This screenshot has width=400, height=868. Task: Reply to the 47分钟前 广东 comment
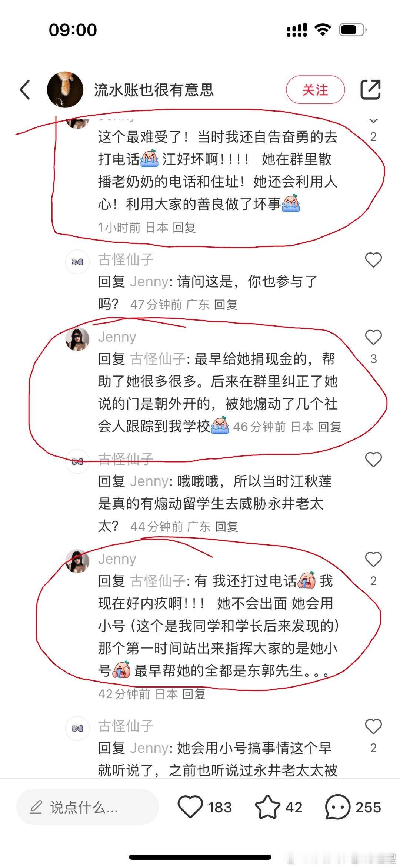tap(226, 305)
